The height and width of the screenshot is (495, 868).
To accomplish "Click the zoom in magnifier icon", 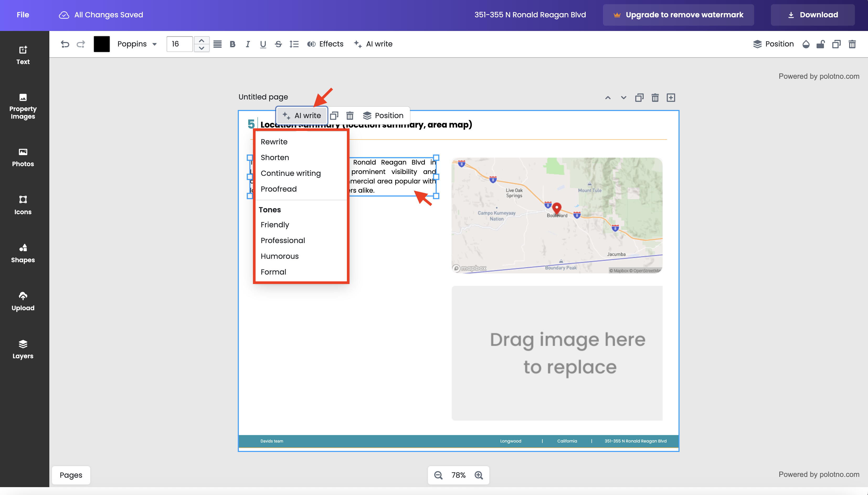I will (479, 475).
